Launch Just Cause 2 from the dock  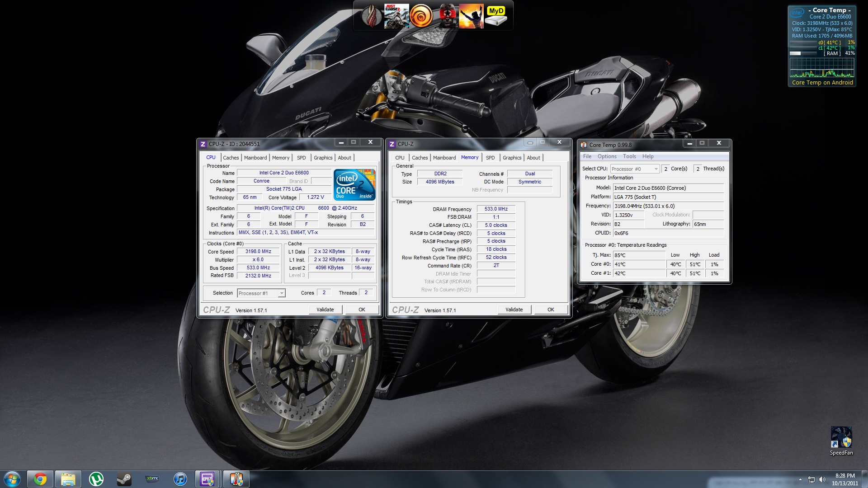396,16
